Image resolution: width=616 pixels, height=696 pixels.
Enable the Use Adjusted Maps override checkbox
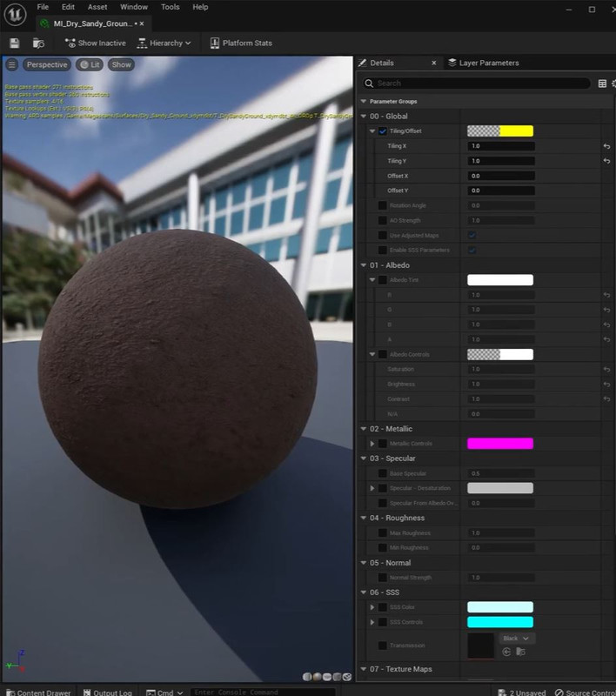pyautogui.click(x=383, y=235)
